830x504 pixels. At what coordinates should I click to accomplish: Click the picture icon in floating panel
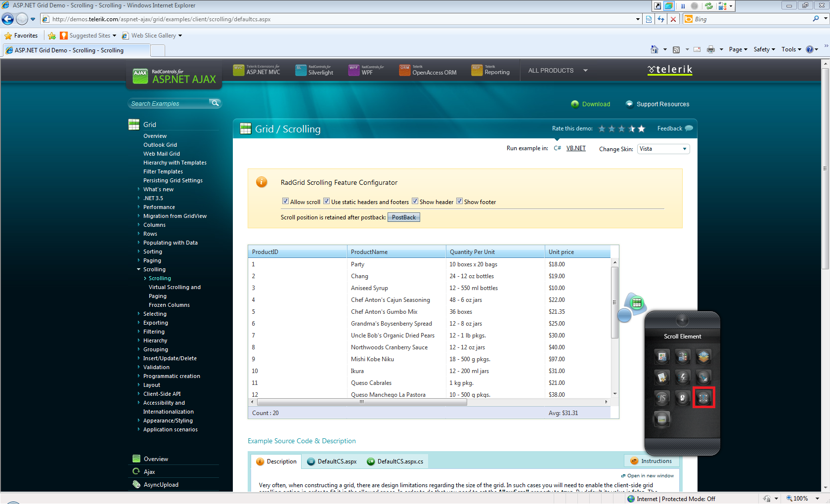pos(662,419)
